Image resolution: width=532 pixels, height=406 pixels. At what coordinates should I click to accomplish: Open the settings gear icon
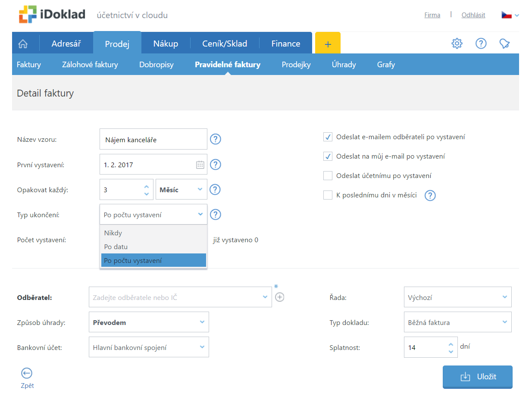(457, 43)
